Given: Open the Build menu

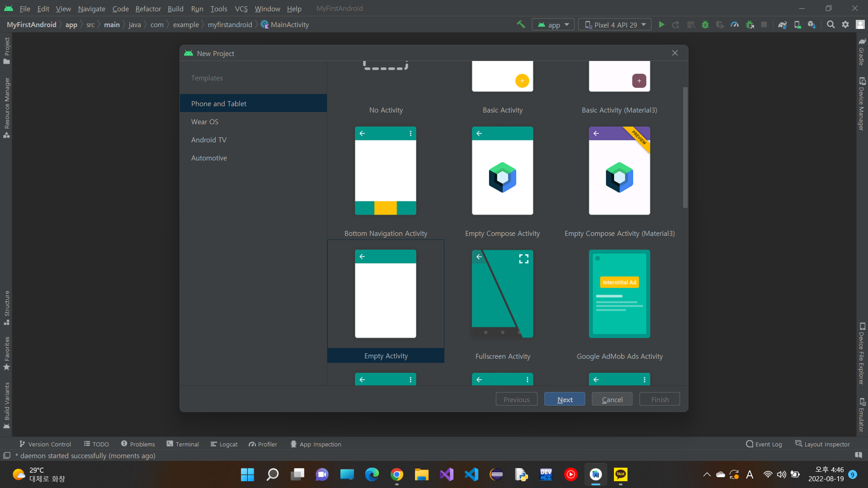Looking at the screenshot, I should click(x=175, y=9).
